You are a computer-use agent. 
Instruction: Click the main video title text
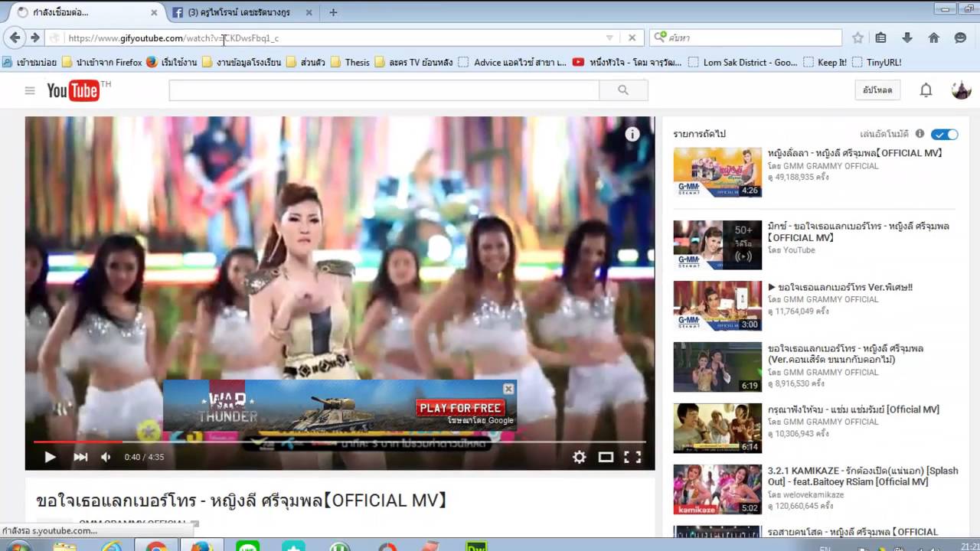[241, 500]
